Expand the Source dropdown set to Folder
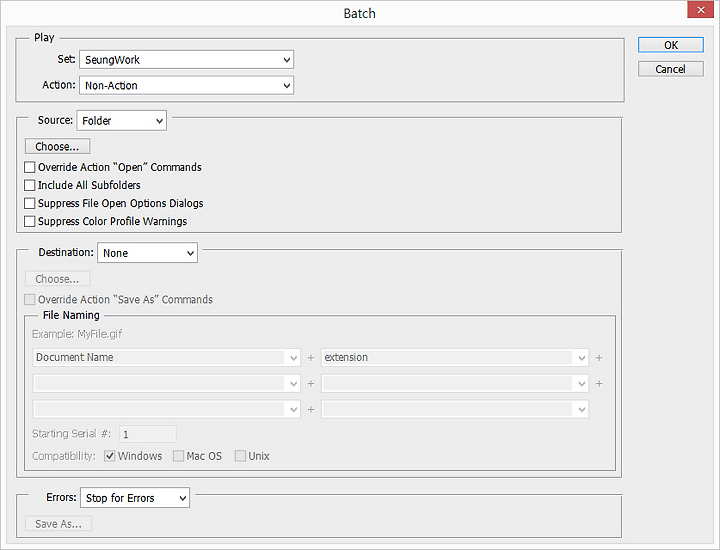This screenshot has height=550, width=720. click(122, 121)
